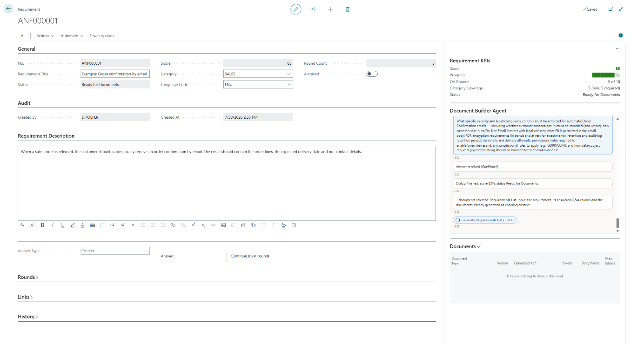Click Fewer options
This screenshot has width=644, height=344.
pos(102,36)
